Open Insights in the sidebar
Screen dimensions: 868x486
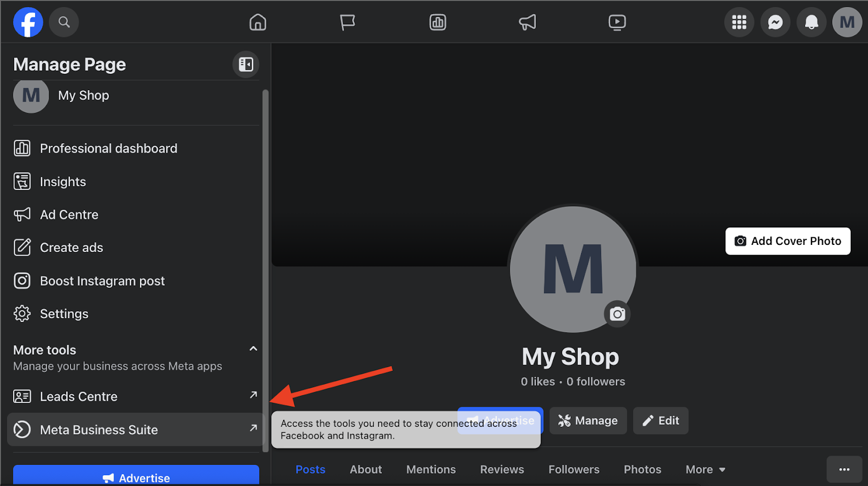(x=135, y=181)
